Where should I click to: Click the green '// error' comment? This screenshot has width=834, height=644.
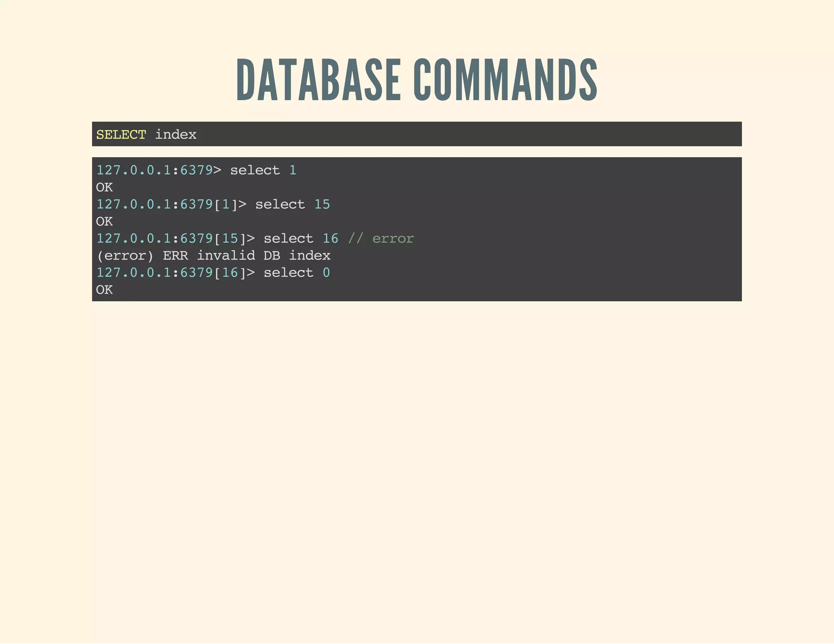pos(380,239)
